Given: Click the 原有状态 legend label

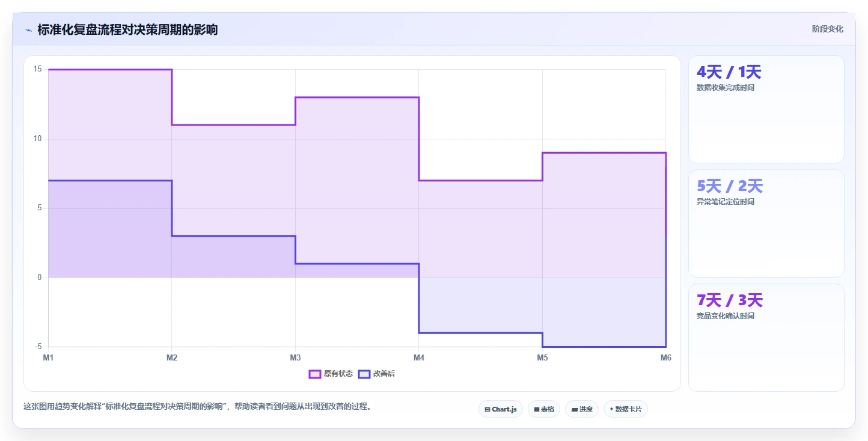Looking at the screenshot, I should (x=338, y=374).
